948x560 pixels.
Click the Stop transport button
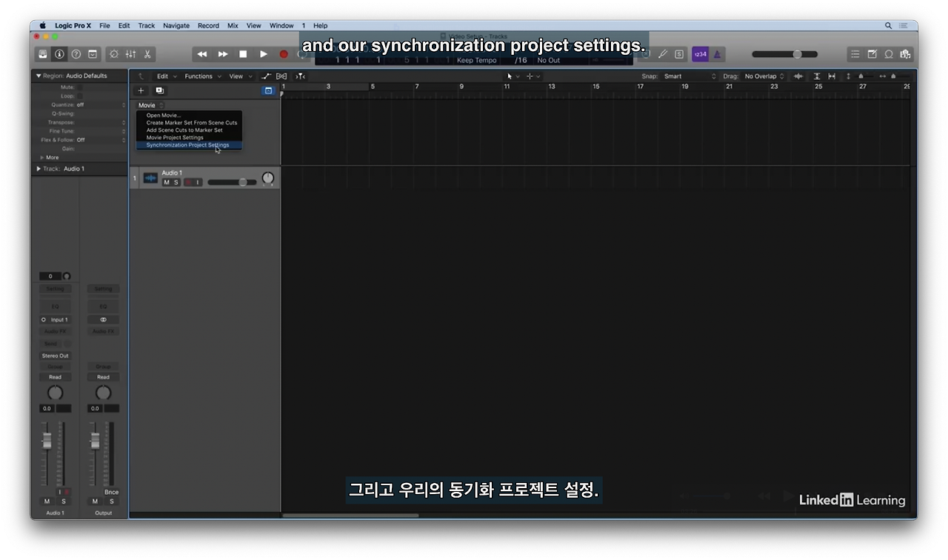[243, 54]
